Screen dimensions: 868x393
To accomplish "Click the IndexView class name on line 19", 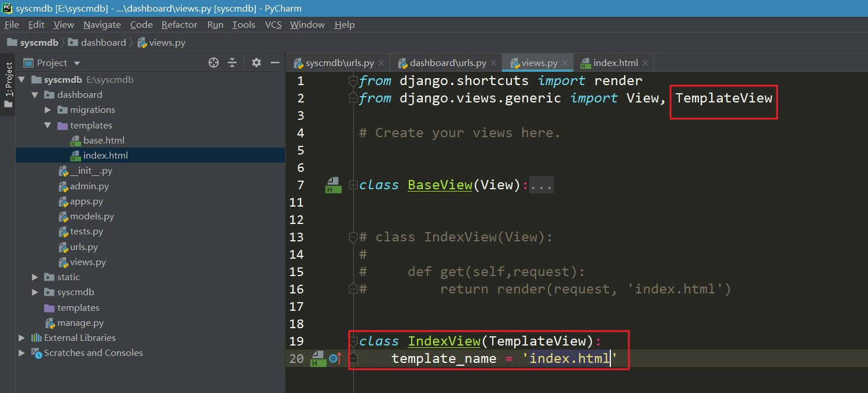I will [x=444, y=341].
